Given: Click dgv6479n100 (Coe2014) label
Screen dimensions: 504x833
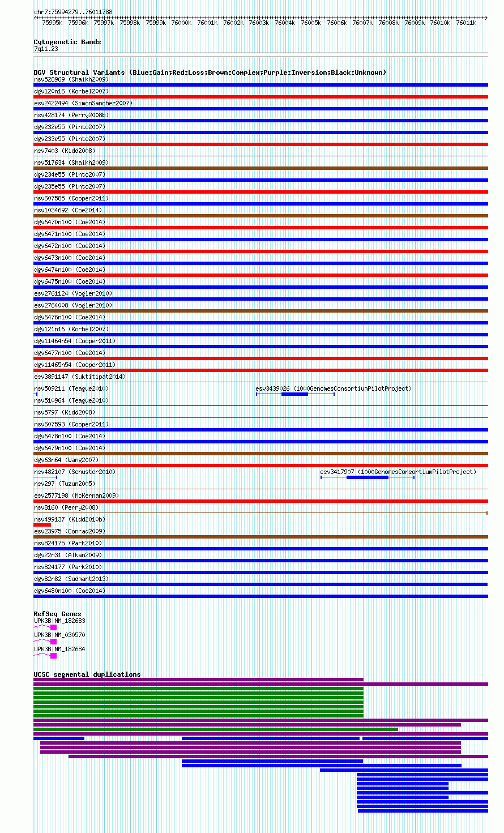Looking at the screenshot, I should coord(70,448).
